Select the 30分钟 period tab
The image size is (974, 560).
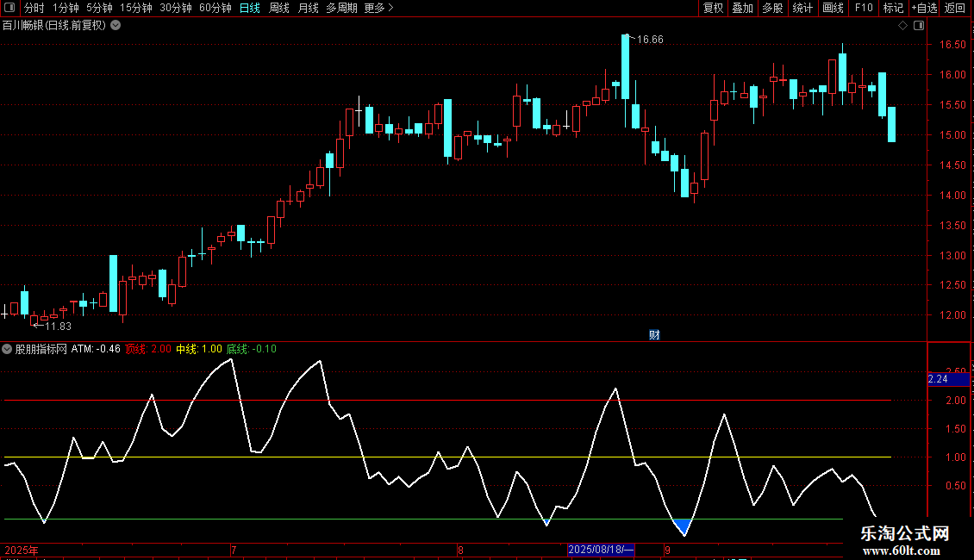point(175,8)
